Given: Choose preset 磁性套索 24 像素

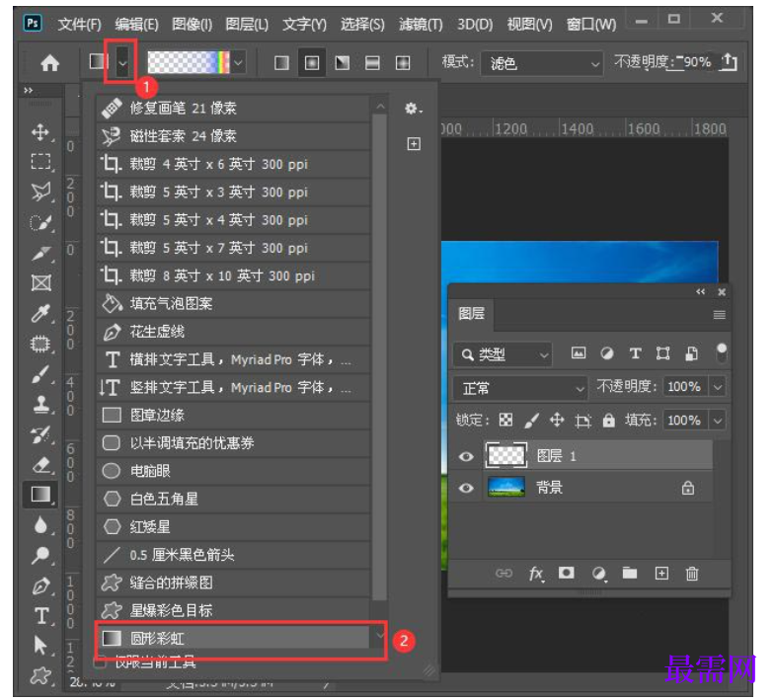Looking at the screenshot, I should click(233, 136).
